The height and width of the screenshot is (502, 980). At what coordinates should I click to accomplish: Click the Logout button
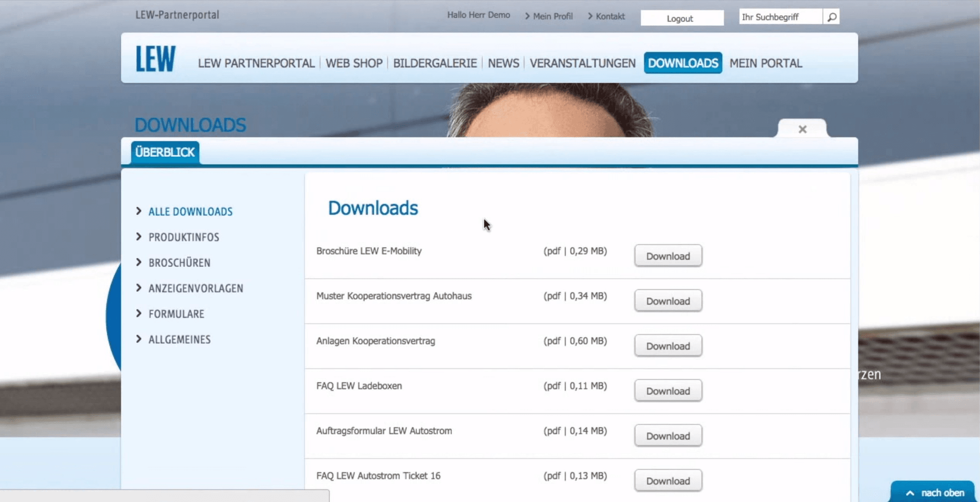[x=681, y=18]
